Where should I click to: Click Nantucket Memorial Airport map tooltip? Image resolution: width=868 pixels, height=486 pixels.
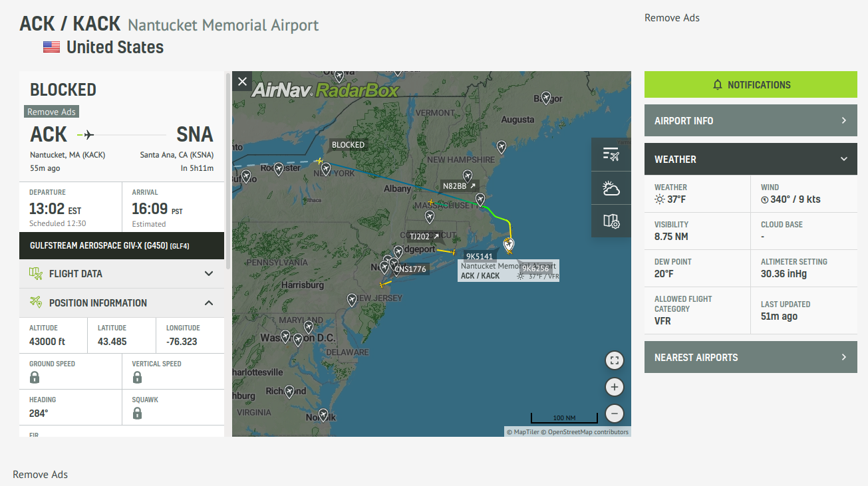pyautogui.click(x=508, y=271)
